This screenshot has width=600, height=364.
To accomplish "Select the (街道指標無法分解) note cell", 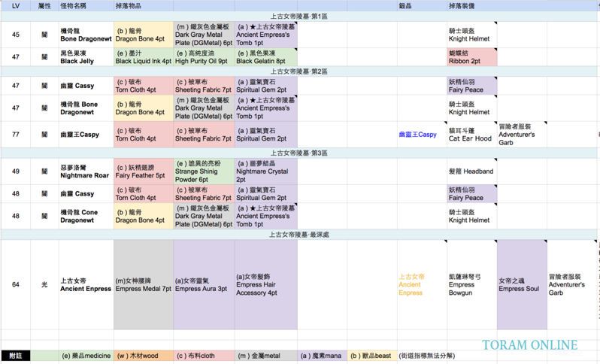I will pyautogui.click(x=426, y=356).
